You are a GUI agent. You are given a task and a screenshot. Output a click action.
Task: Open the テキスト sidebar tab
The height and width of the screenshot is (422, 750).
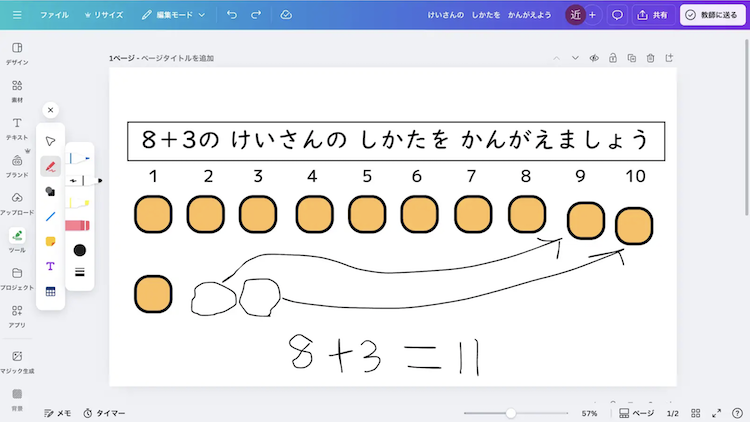click(17, 127)
